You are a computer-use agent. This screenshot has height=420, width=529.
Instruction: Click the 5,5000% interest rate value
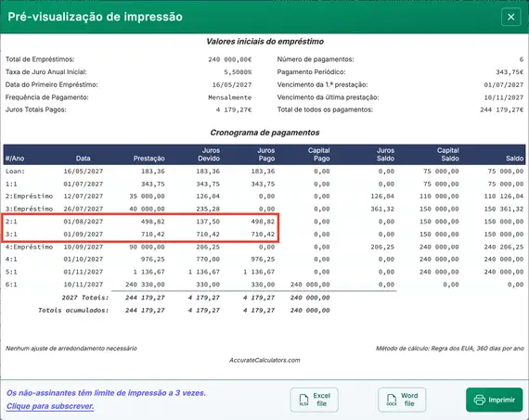coord(238,72)
